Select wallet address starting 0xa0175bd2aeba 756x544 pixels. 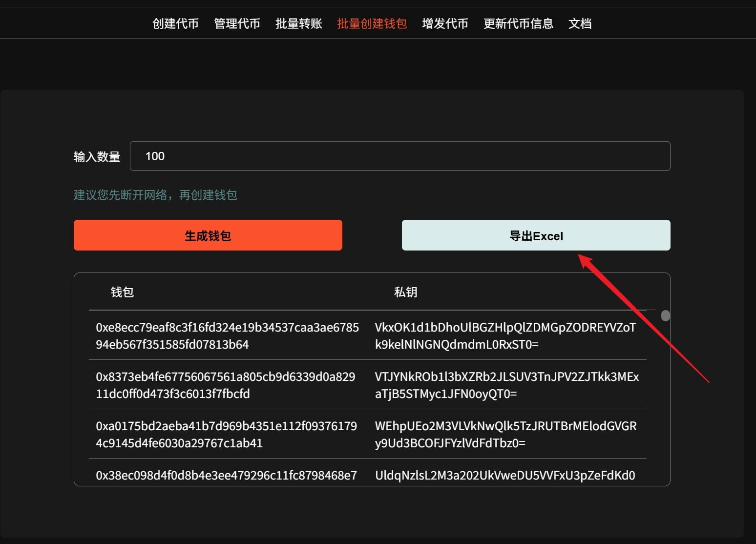pyautogui.click(x=226, y=434)
